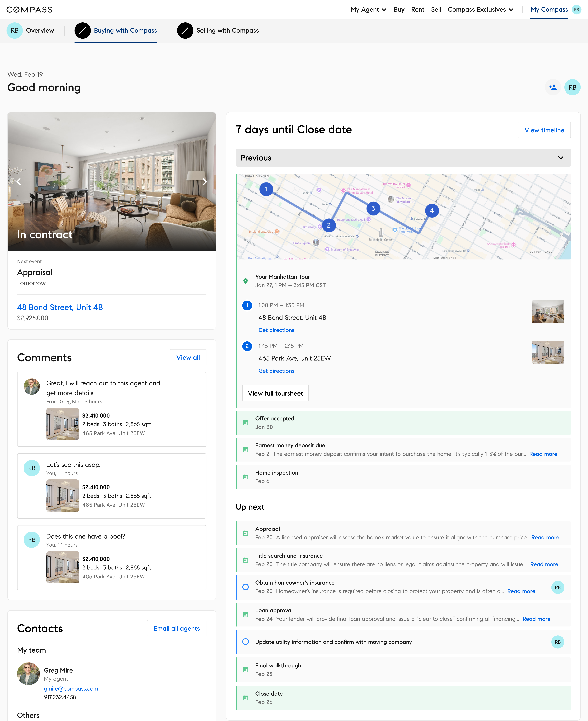
Task: Check off Obtain homeowner's insurance task
Action: (x=246, y=587)
